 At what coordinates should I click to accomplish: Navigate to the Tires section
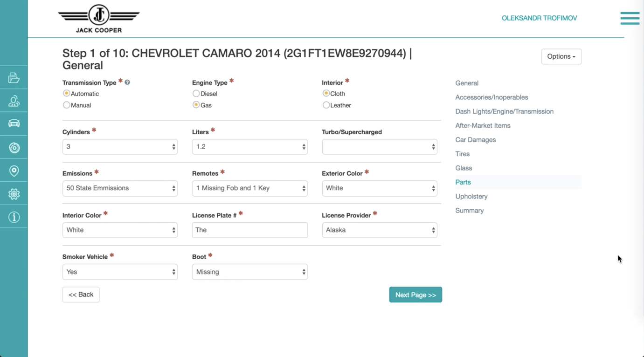click(x=462, y=154)
